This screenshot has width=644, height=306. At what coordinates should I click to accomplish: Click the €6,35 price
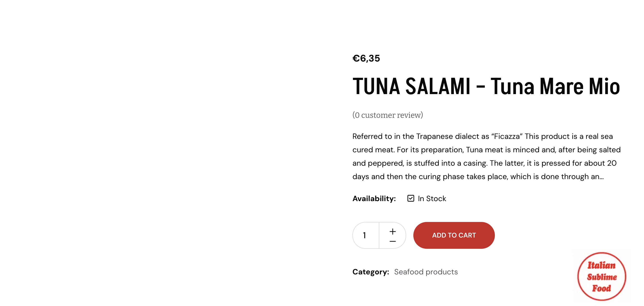366,58
